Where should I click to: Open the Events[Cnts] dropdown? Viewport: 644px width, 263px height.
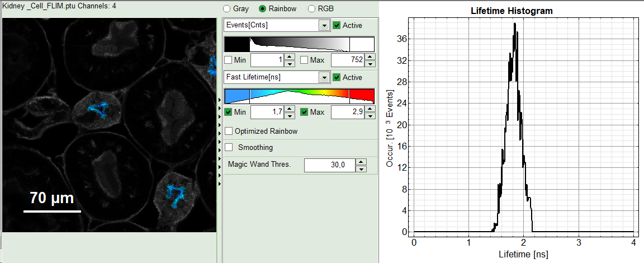324,25
